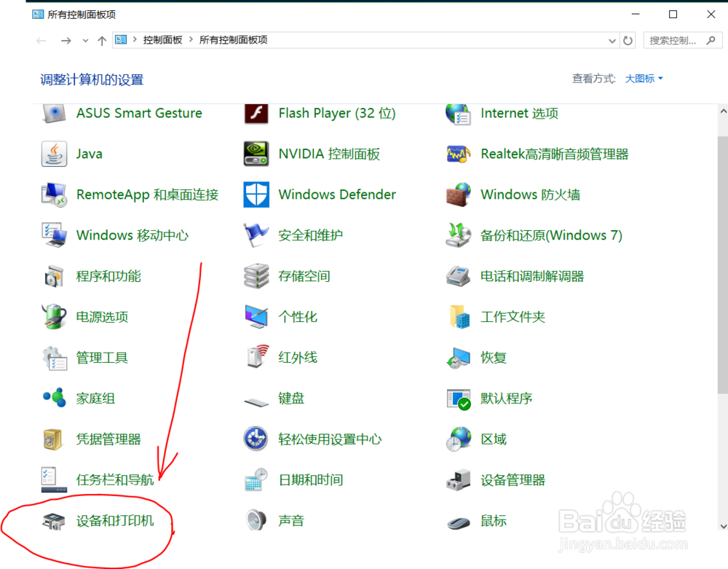Open the 家庭组 icon
Screen dimensions: 728x569
55,398
